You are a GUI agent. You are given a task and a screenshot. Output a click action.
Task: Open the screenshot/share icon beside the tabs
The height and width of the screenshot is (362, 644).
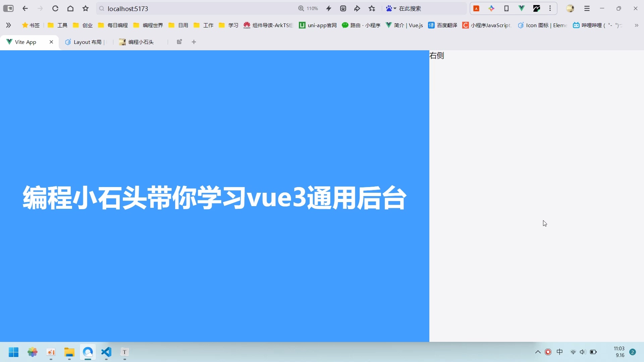coord(179,42)
